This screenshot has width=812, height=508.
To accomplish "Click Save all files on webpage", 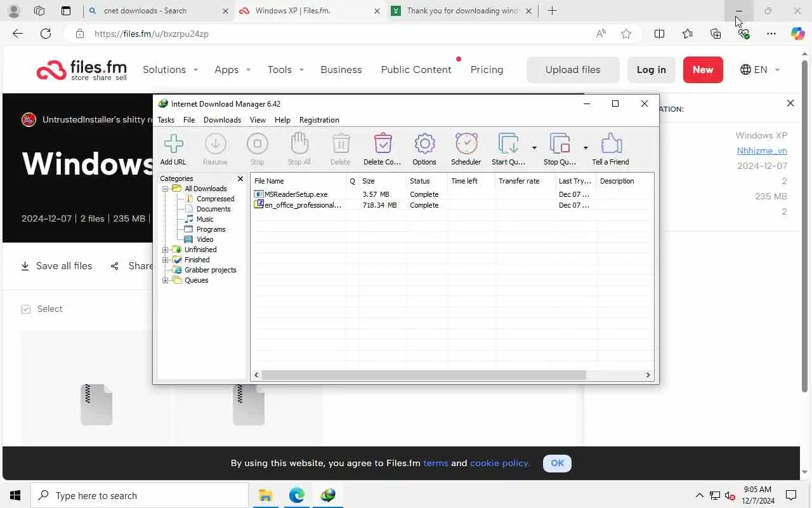I will [x=56, y=266].
